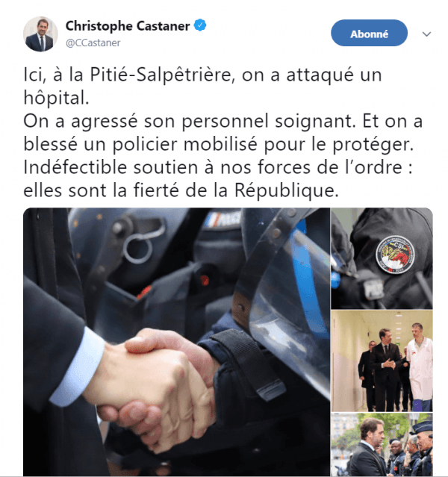Click the line 'elles sont la fierté de la République'
Screen dimensions: 448x477
click(x=181, y=191)
